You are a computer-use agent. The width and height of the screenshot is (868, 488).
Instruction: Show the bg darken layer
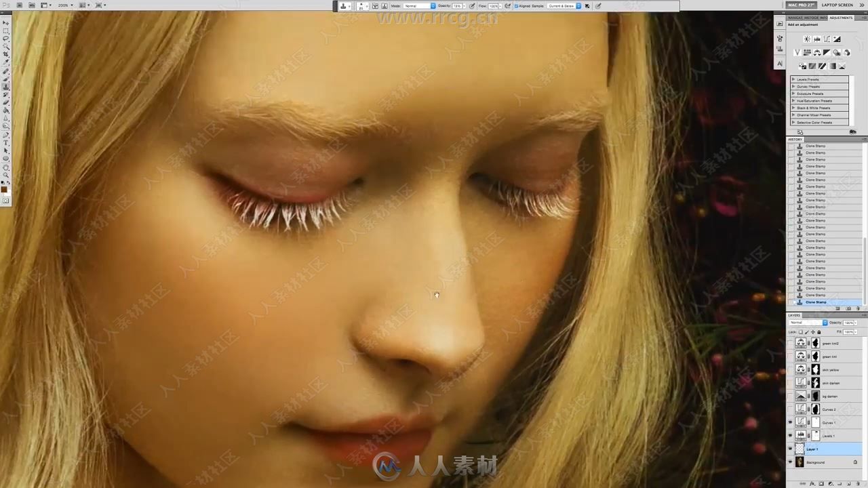click(790, 396)
